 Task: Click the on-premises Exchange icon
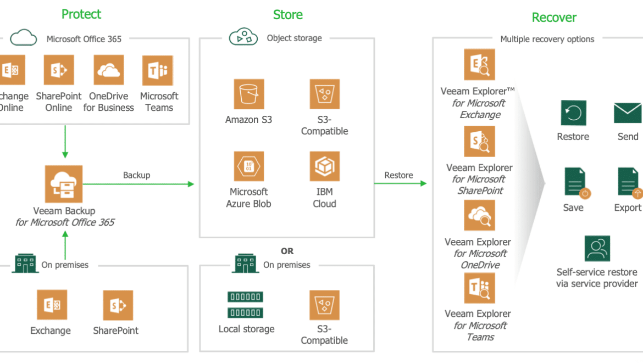[52, 305]
